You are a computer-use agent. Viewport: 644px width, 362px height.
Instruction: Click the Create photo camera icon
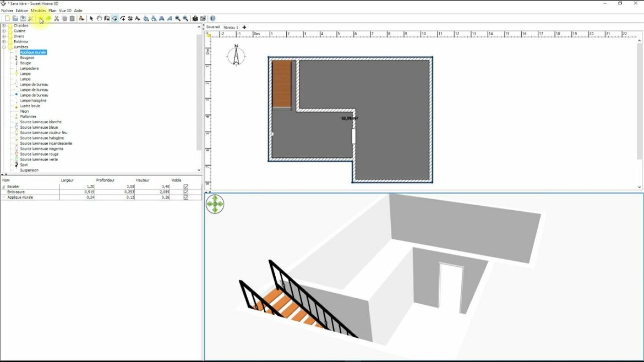tap(195, 19)
